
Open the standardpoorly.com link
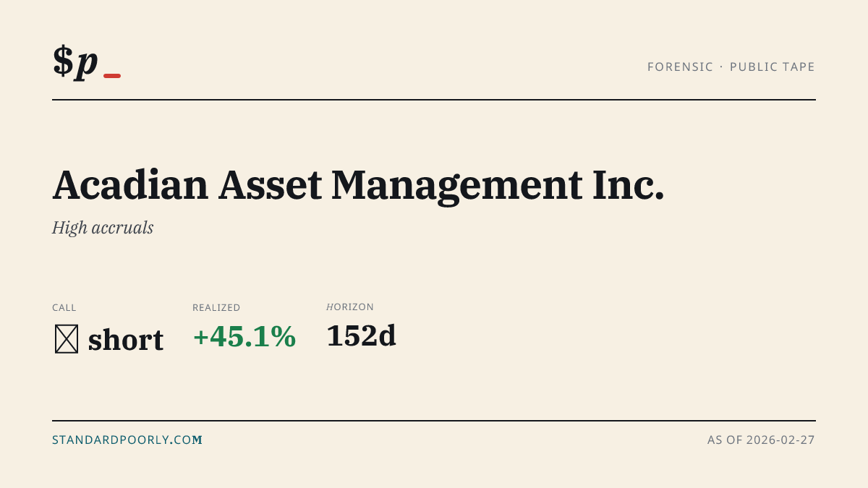(x=127, y=440)
